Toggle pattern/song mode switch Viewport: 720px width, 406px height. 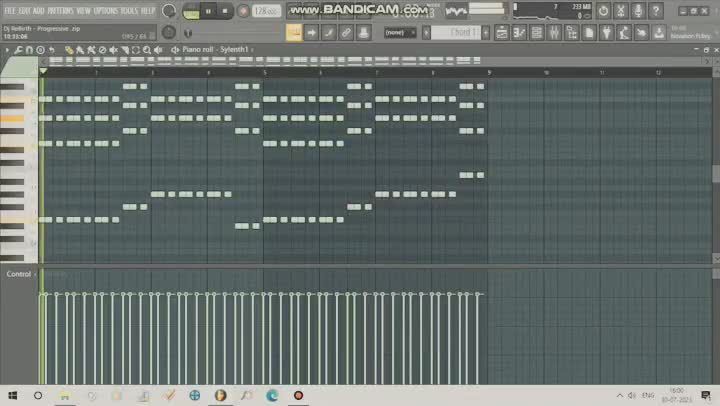(x=191, y=11)
